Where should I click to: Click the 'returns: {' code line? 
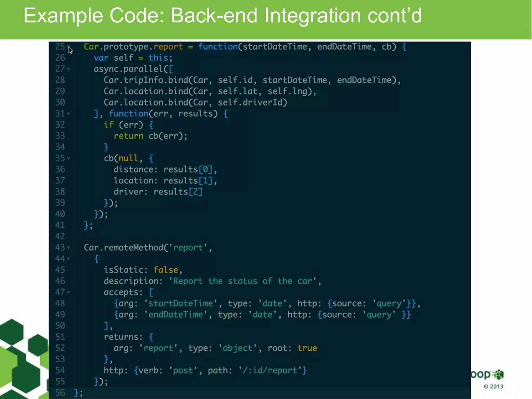tap(129, 337)
